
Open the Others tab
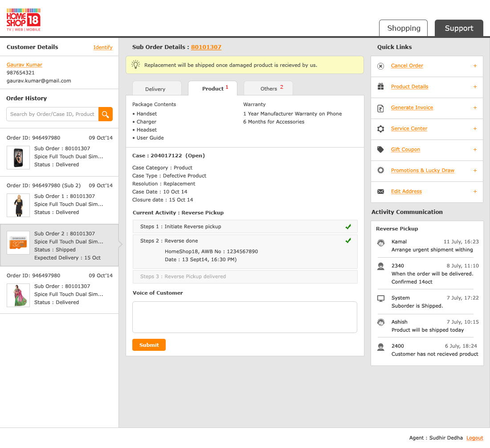[269, 88]
